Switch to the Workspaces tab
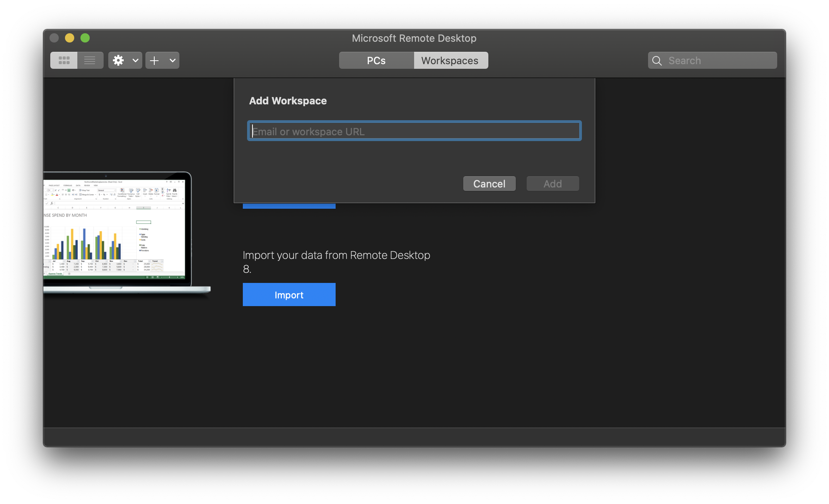 click(450, 60)
